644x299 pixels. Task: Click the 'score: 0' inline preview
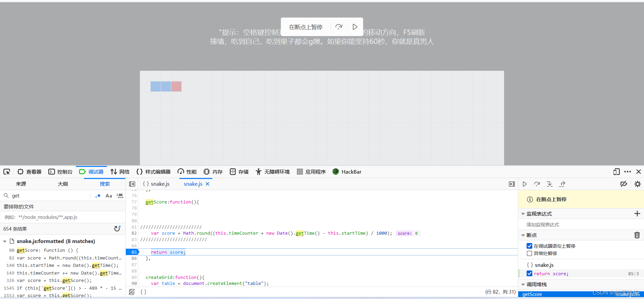click(408, 233)
